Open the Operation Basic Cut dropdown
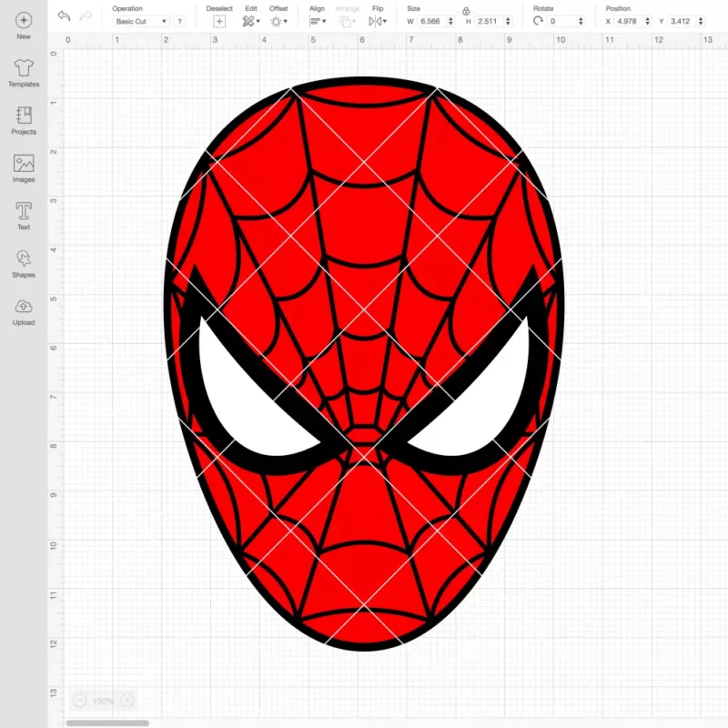 [x=141, y=21]
